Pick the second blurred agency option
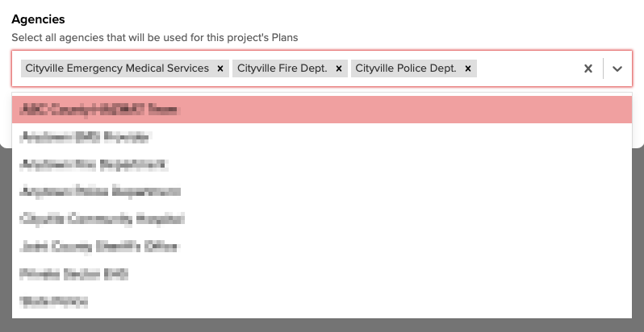644x332 pixels. pyautogui.click(x=322, y=137)
